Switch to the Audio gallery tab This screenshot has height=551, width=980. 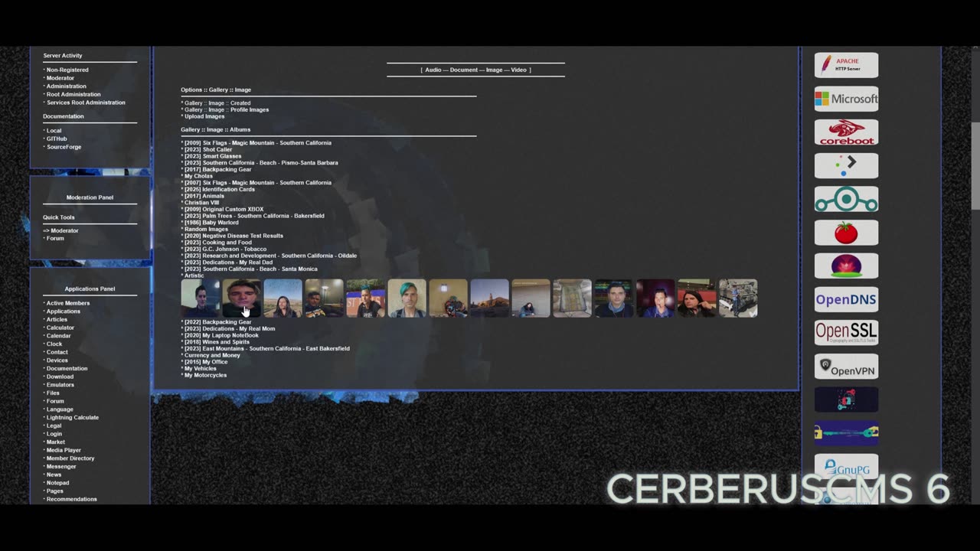(433, 70)
